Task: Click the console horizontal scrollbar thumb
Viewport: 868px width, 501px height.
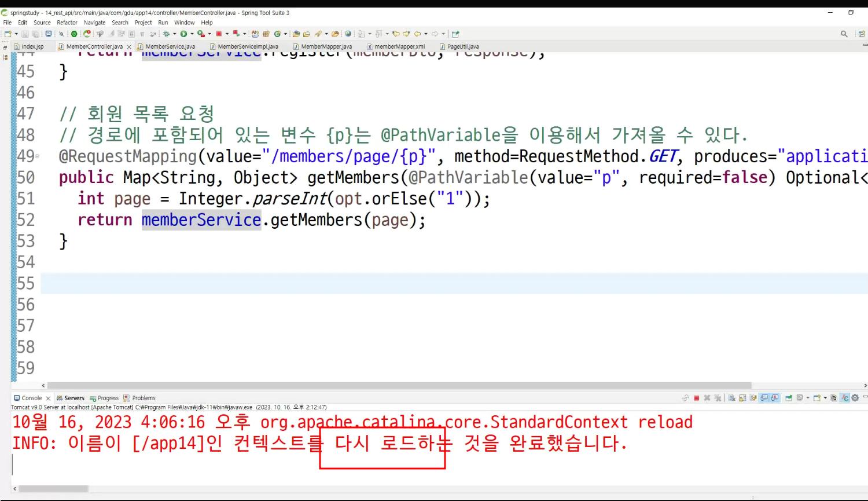Action: click(x=53, y=489)
